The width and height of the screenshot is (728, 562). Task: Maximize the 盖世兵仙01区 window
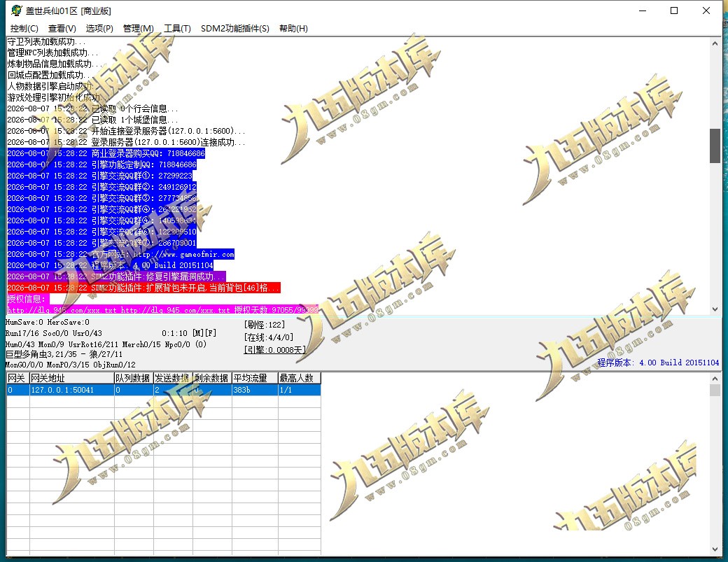pyautogui.click(x=674, y=10)
